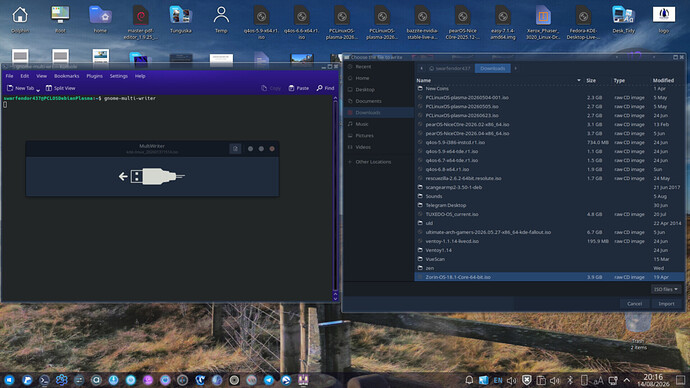Open the ISO files filter dropdown
Image resolution: width=690 pixels, height=388 pixels.
(665, 289)
